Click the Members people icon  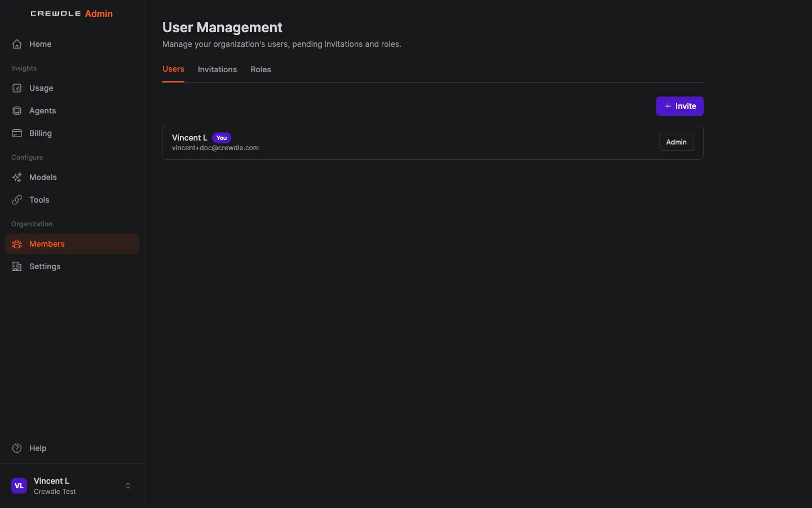click(x=17, y=244)
